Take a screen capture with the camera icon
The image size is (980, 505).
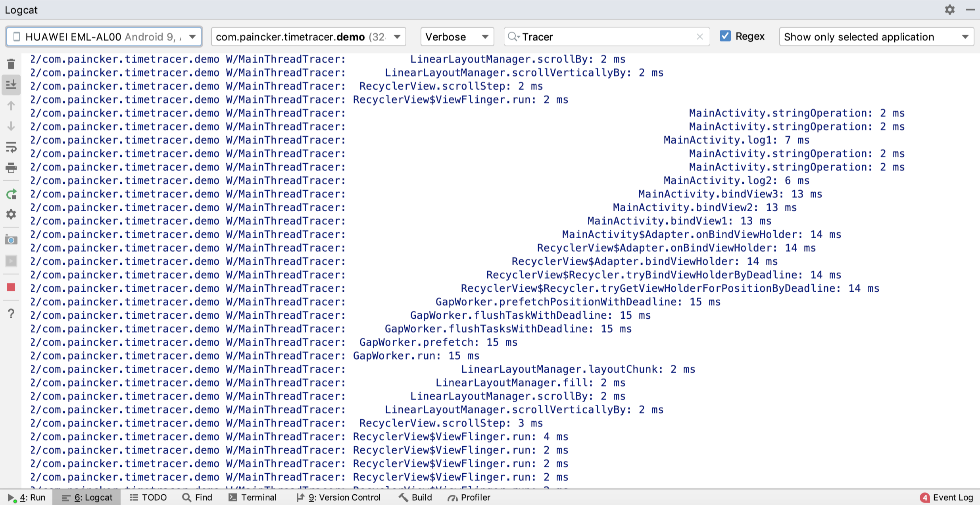(x=11, y=240)
